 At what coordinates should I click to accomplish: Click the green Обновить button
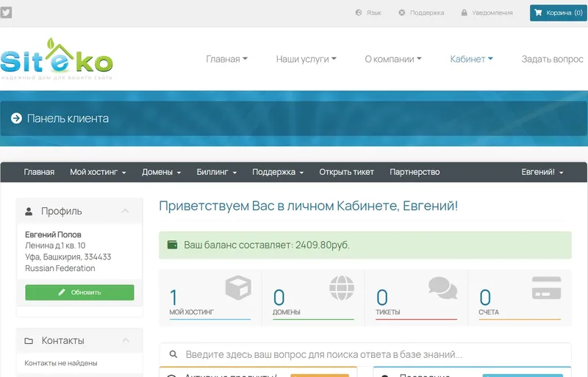click(79, 292)
